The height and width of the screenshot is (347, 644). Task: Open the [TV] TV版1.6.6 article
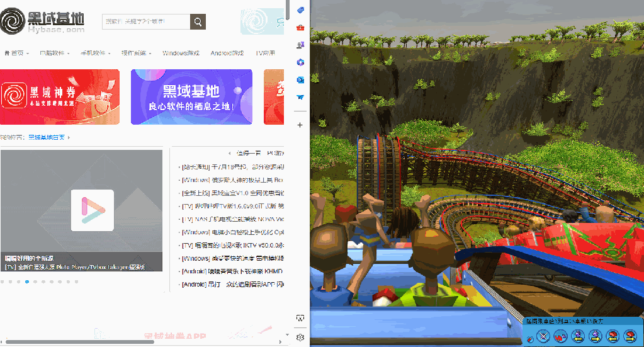coord(232,206)
